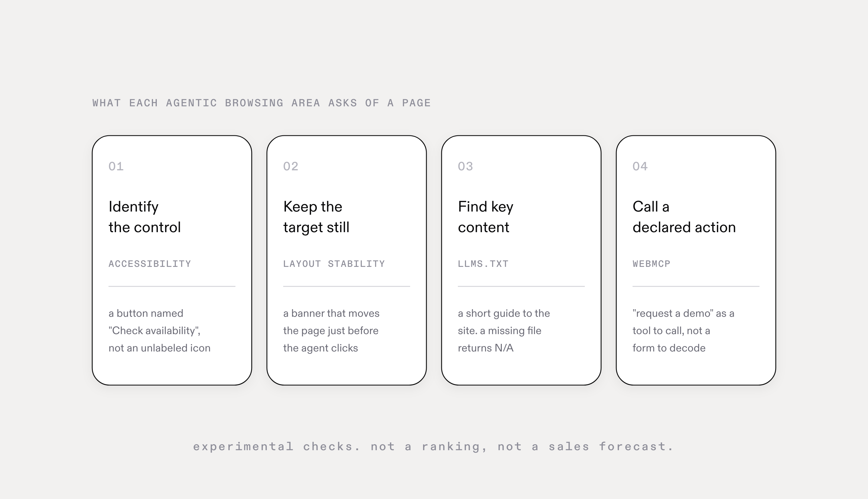Viewport: 868px width, 499px height.
Task: Click the "Find key content" heading
Action: [486, 217]
